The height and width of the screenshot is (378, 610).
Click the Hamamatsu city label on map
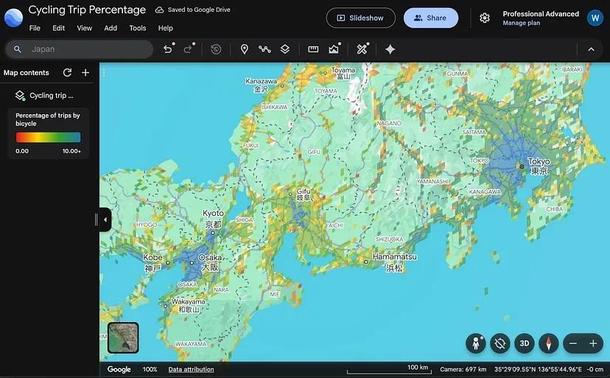(394, 262)
